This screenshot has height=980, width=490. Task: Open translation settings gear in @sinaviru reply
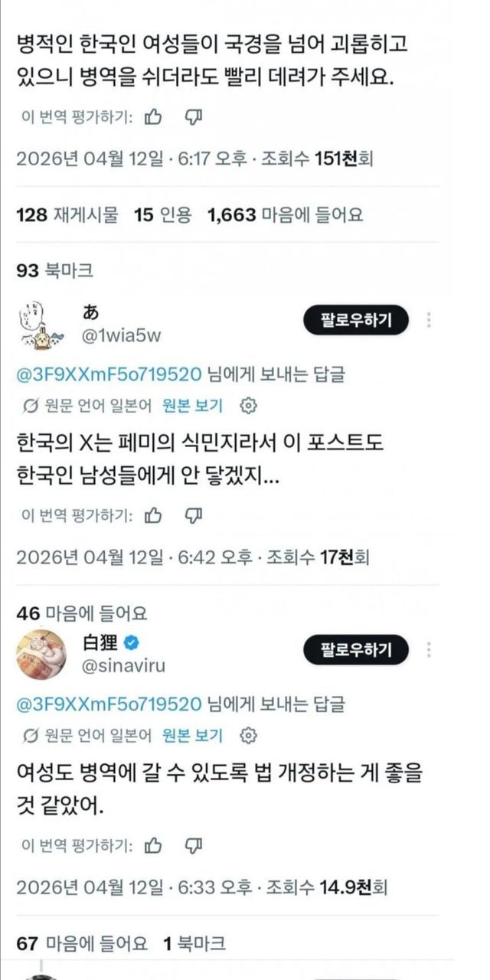pyautogui.click(x=248, y=736)
